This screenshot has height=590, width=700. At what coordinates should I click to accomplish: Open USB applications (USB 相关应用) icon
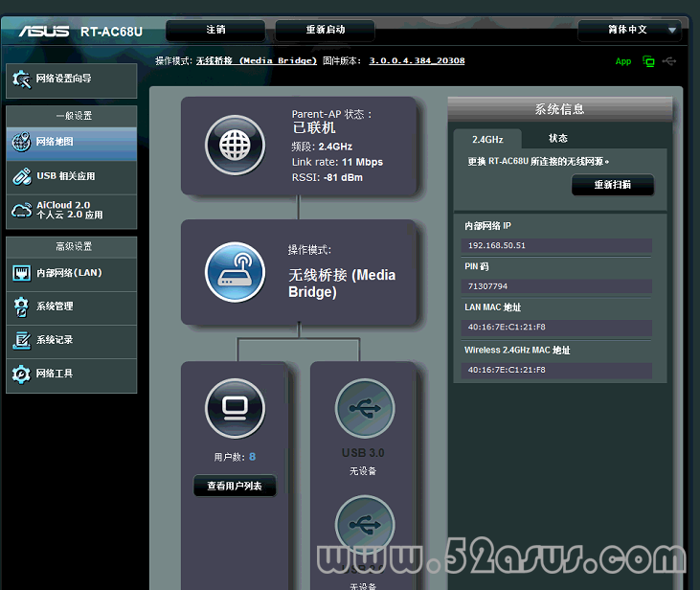tap(21, 176)
